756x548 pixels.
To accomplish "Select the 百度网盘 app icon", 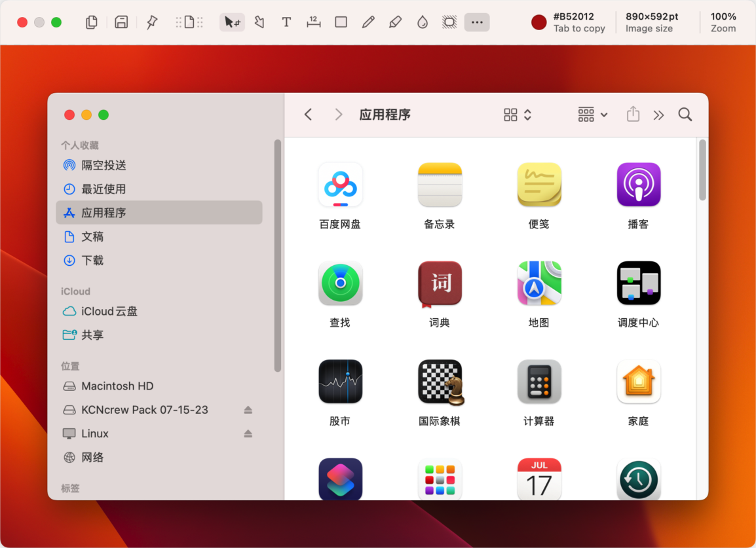I will click(341, 185).
